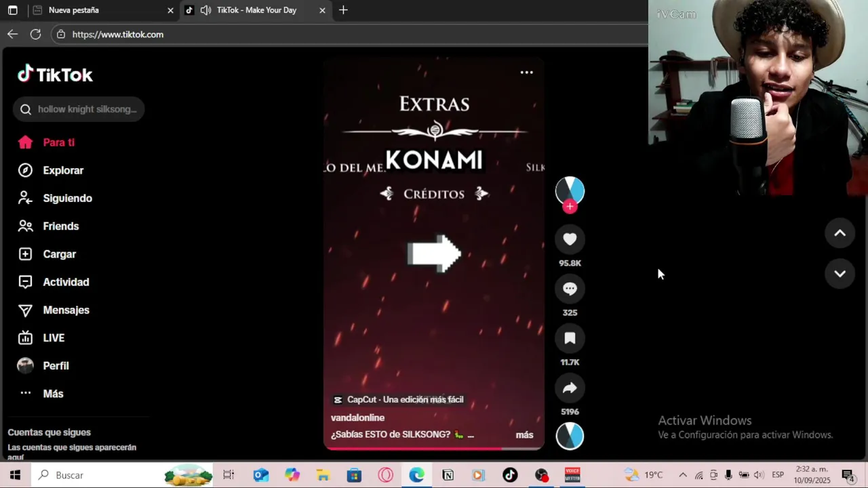Go back with the browser back arrow
This screenshot has width=868, height=488.
12,34
